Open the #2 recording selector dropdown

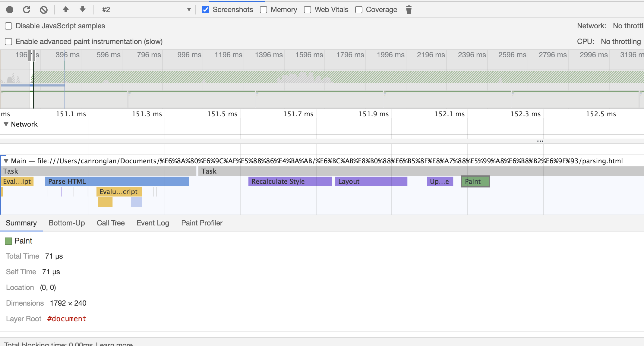pyautogui.click(x=147, y=10)
